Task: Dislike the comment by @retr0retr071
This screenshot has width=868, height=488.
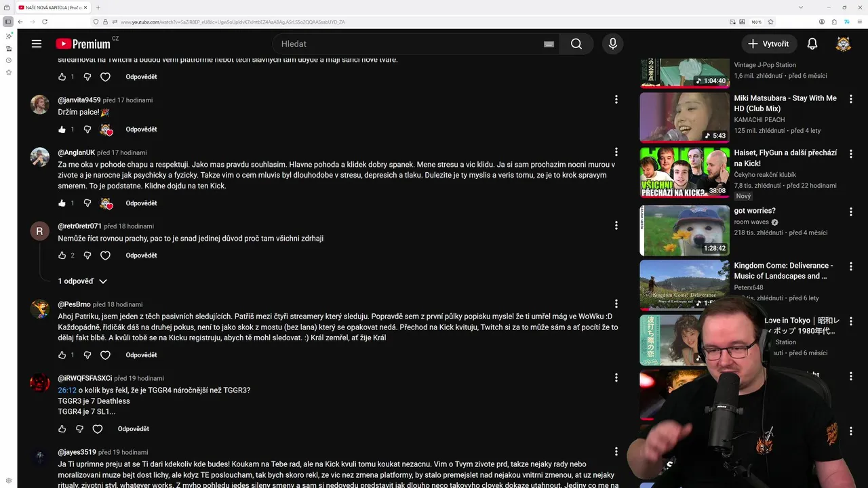Action: pos(87,256)
